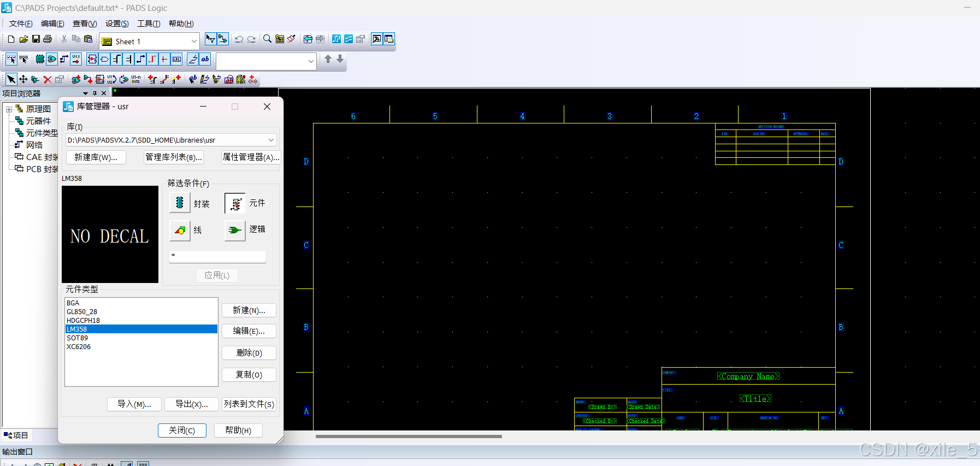Toggle the Selection Filter toolbar button
This screenshot has width=980, height=466.
click(210, 39)
